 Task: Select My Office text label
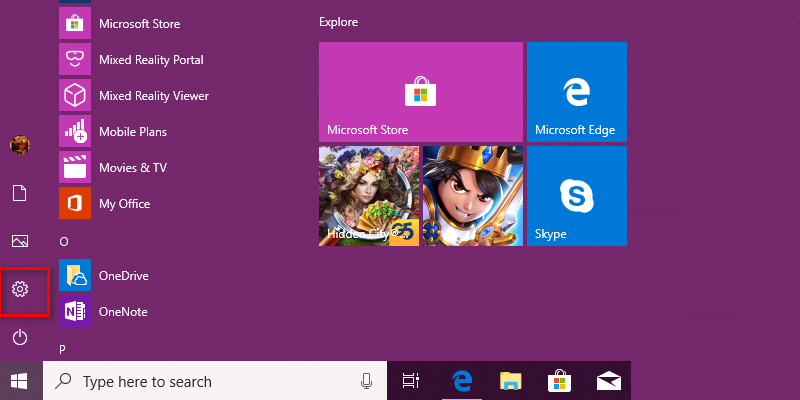pos(124,204)
